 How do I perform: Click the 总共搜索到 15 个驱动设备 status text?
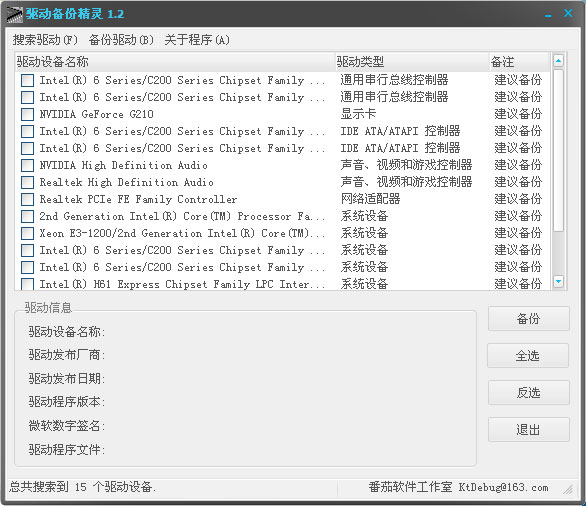point(83,487)
